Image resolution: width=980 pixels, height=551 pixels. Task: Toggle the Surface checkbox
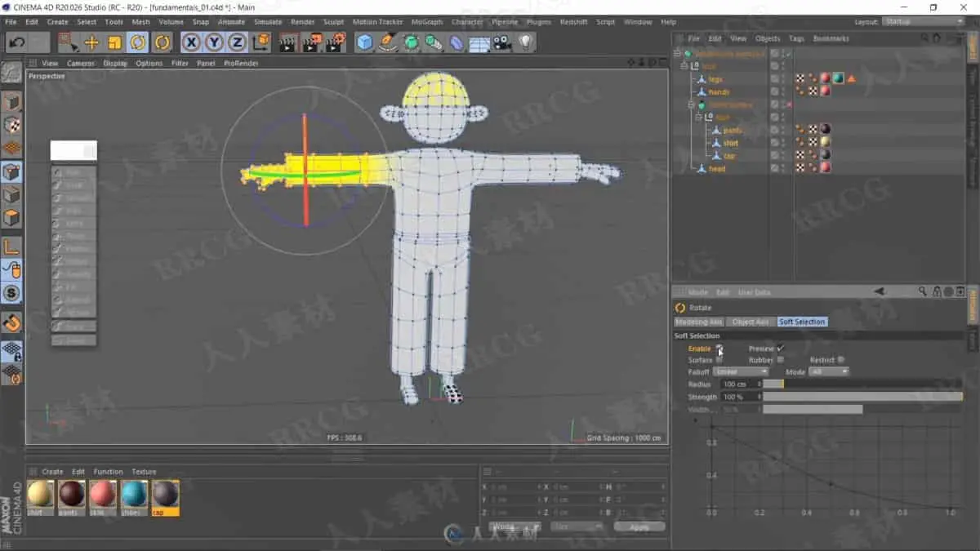[x=719, y=360]
